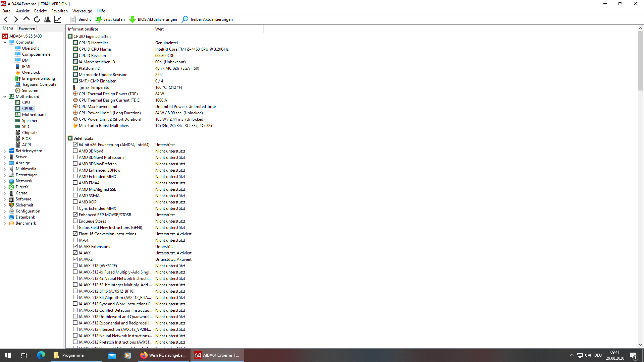Screen dimensions: 644x362
Task: Toggle the IA AES Extensions checkbox
Action: point(75,246)
